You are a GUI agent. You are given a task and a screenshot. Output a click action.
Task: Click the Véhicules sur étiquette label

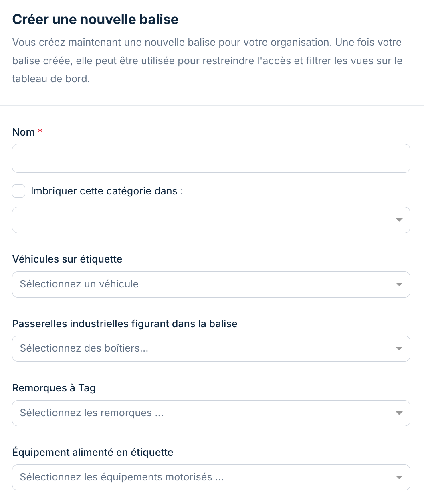click(x=67, y=259)
